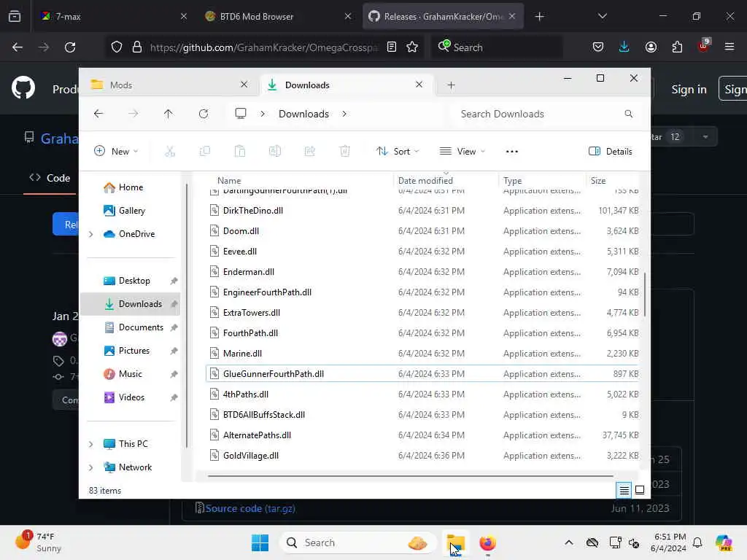Image resolution: width=747 pixels, height=560 pixels.
Task: Expand the OneDrive tree node
Action: (x=91, y=234)
